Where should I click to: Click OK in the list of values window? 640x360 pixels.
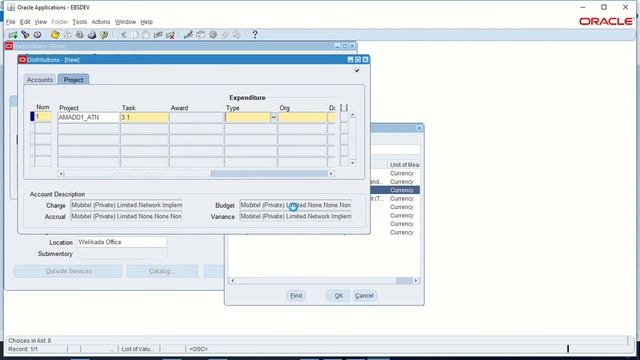tap(338, 296)
